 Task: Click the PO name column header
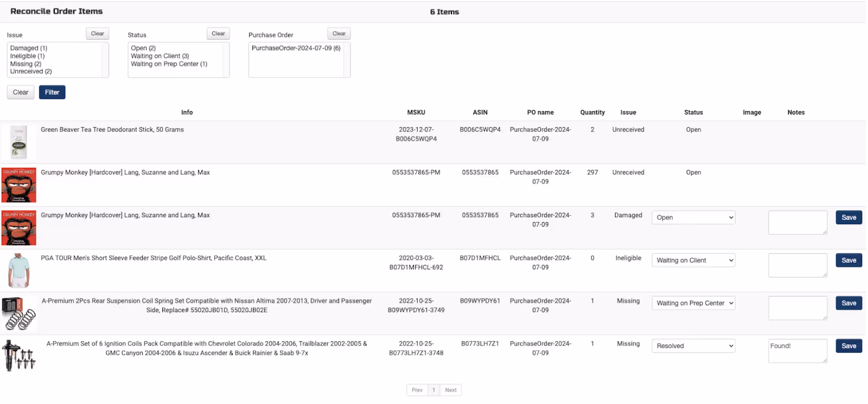[x=540, y=112]
